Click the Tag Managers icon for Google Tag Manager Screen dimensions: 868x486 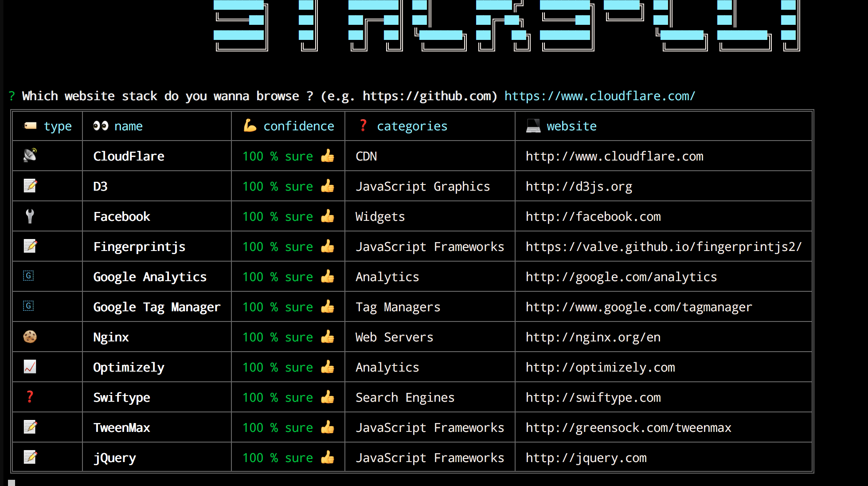coord(29,306)
